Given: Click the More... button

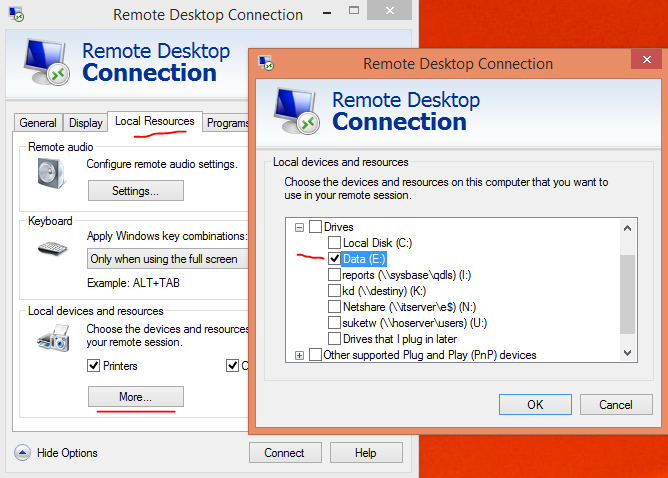Looking at the screenshot, I should tap(136, 397).
